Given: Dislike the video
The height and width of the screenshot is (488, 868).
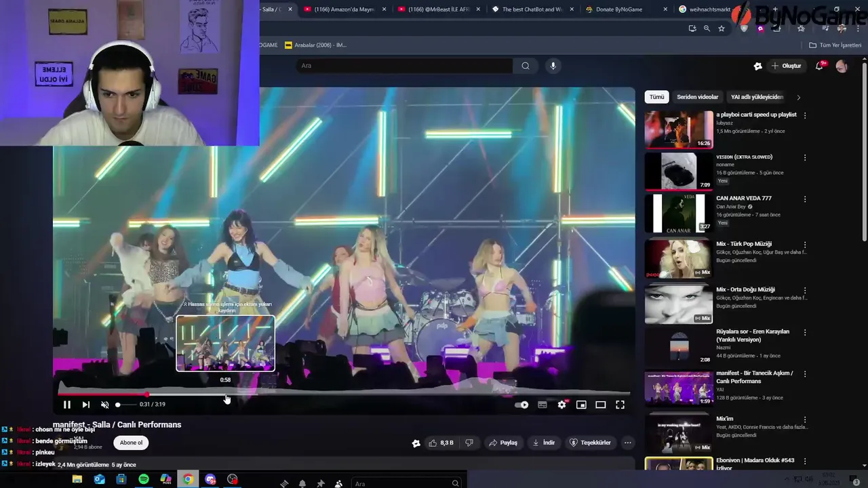Looking at the screenshot, I should pos(469,443).
